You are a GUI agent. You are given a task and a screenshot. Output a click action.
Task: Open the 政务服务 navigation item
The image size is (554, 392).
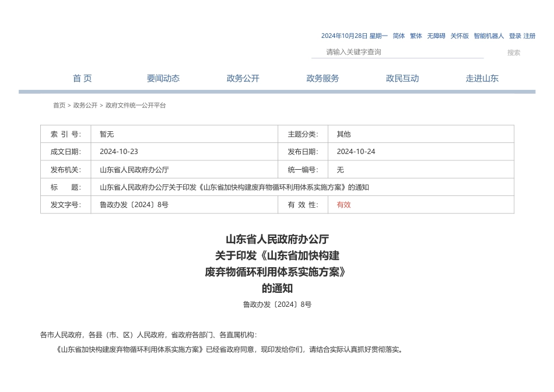322,78
